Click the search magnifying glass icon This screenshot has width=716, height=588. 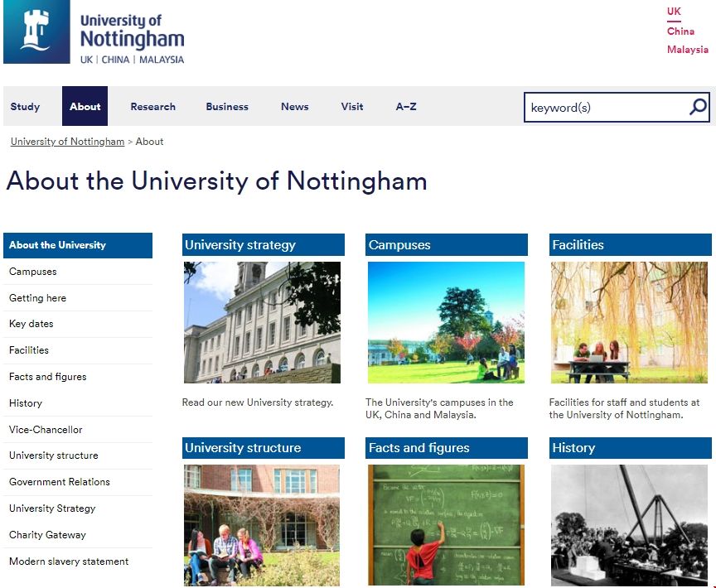pos(698,107)
